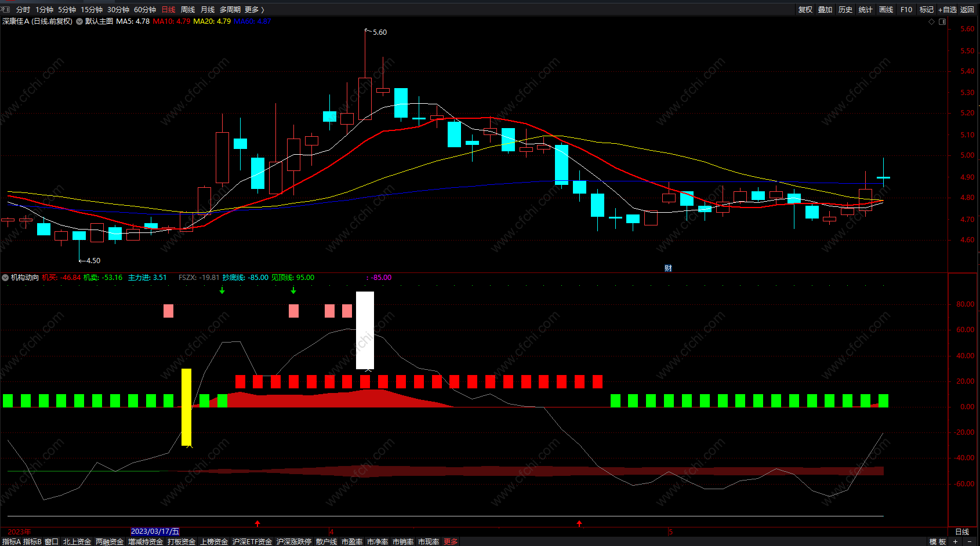Select 市盈率 indicator
The image size is (980, 546).
[352, 541]
